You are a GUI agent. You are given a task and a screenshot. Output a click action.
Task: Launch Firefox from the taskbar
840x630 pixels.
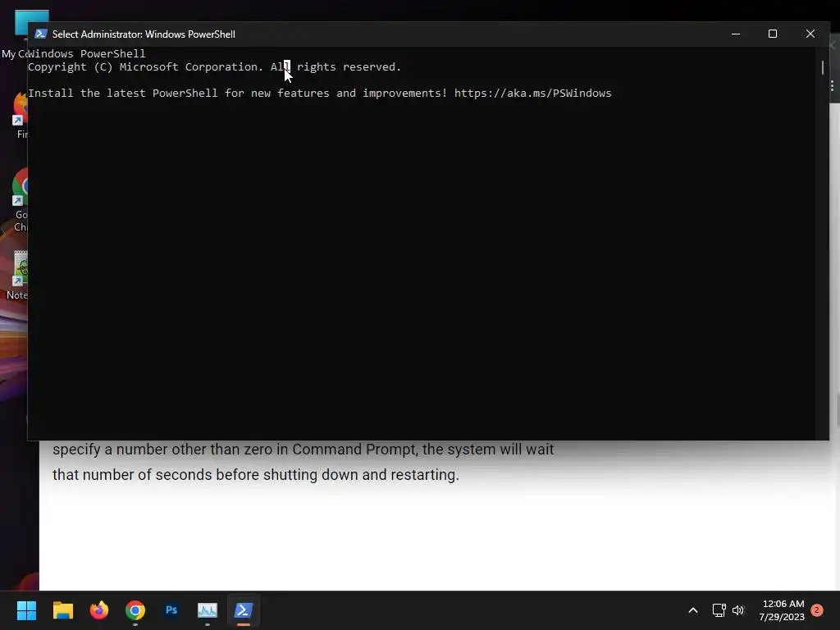click(99, 610)
